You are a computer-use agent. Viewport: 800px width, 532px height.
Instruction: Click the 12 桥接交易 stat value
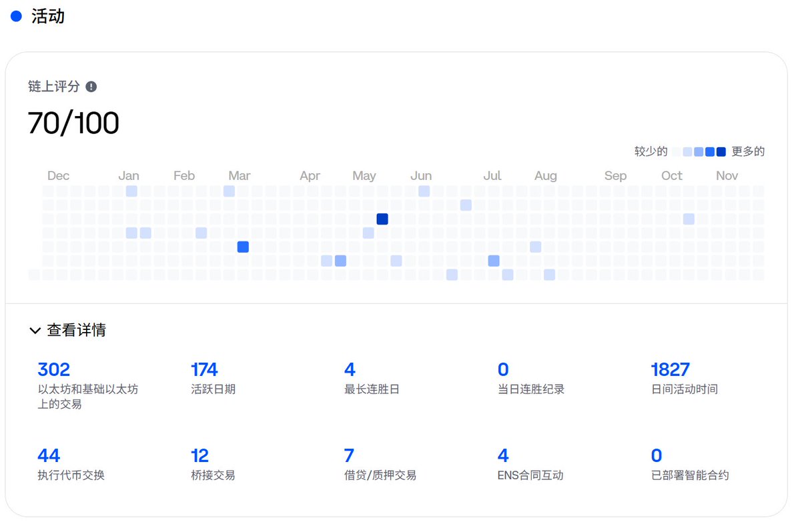(199, 455)
